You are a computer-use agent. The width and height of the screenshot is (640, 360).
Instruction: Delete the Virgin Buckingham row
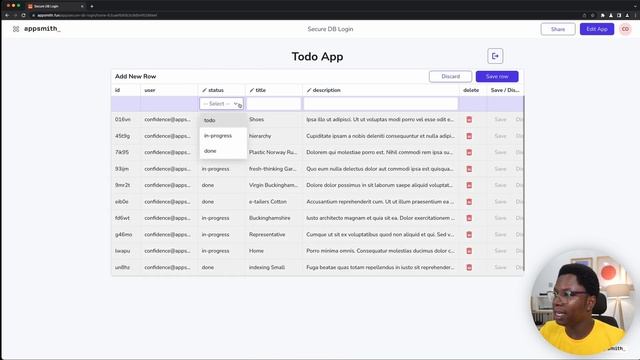[469, 185]
